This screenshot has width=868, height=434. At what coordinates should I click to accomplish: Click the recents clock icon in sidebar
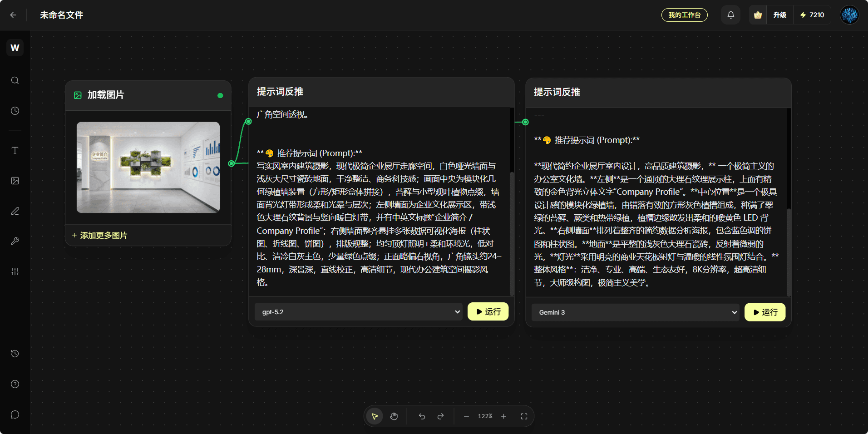[x=15, y=110]
